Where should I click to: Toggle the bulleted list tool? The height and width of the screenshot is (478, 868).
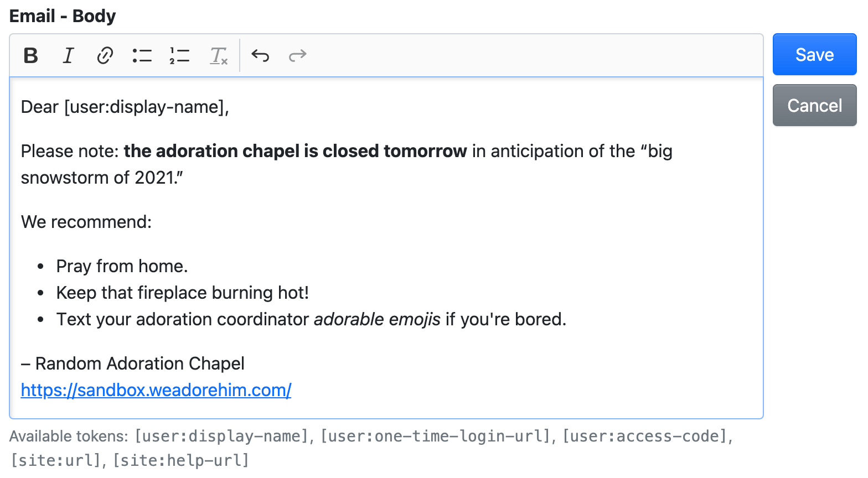click(x=142, y=55)
